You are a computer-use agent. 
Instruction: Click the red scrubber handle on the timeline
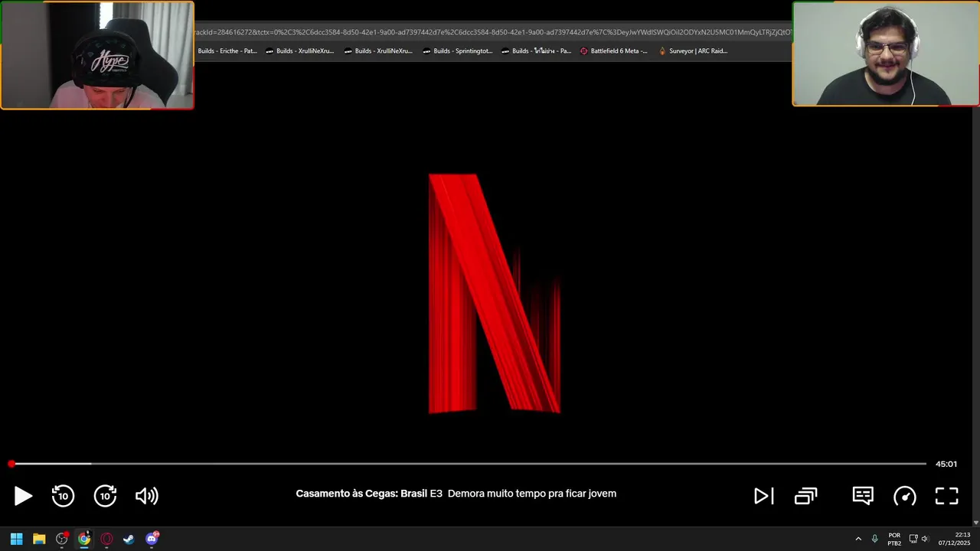[11, 464]
